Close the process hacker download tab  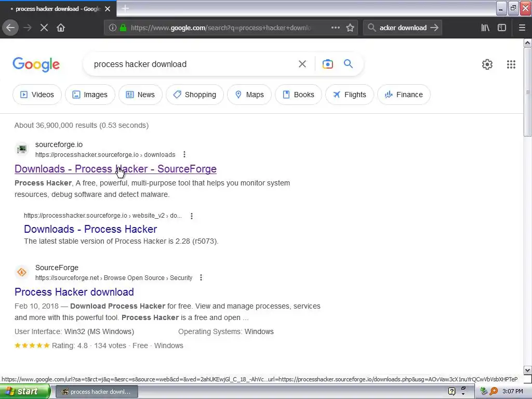[x=108, y=9]
